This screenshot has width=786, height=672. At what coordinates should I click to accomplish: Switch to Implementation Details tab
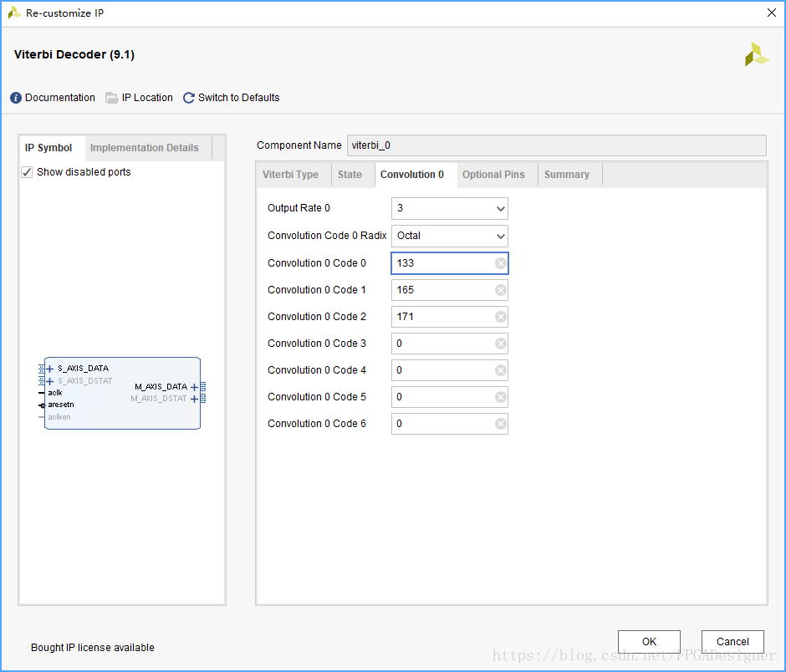tap(145, 148)
